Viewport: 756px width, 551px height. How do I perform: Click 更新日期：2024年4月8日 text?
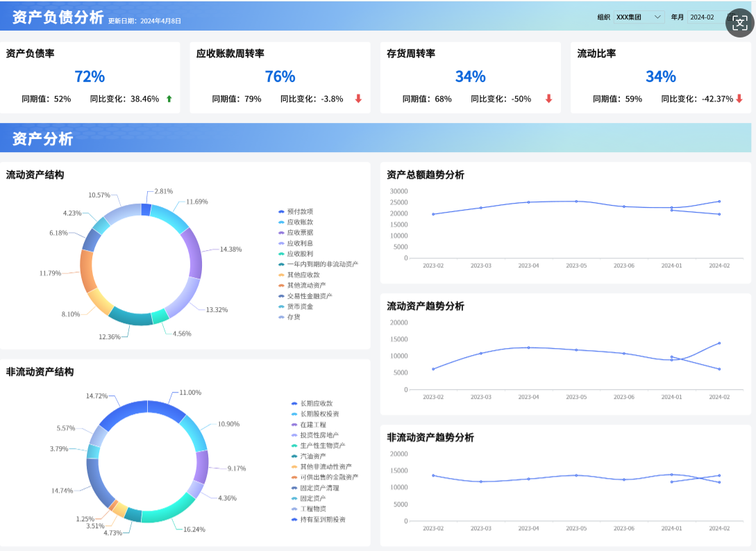point(144,22)
